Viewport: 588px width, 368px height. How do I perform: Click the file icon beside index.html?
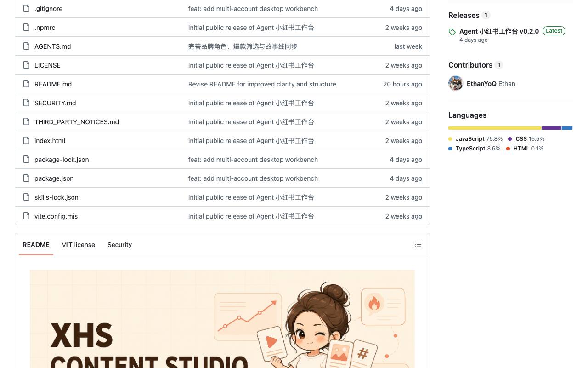pyautogui.click(x=27, y=140)
